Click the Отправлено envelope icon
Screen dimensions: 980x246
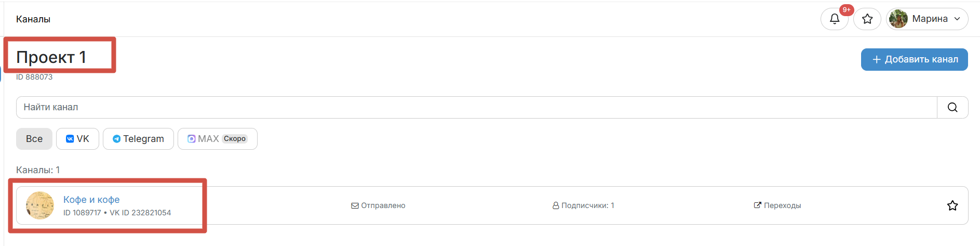pyautogui.click(x=355, y=205)
